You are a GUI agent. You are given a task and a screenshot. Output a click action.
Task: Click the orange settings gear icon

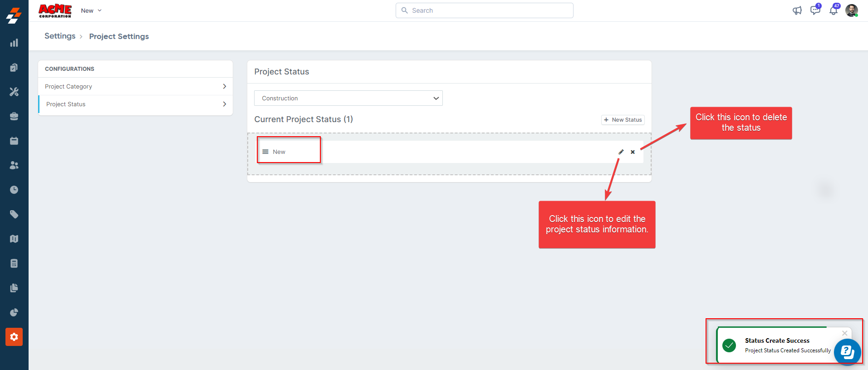click(x=14, y=337)
